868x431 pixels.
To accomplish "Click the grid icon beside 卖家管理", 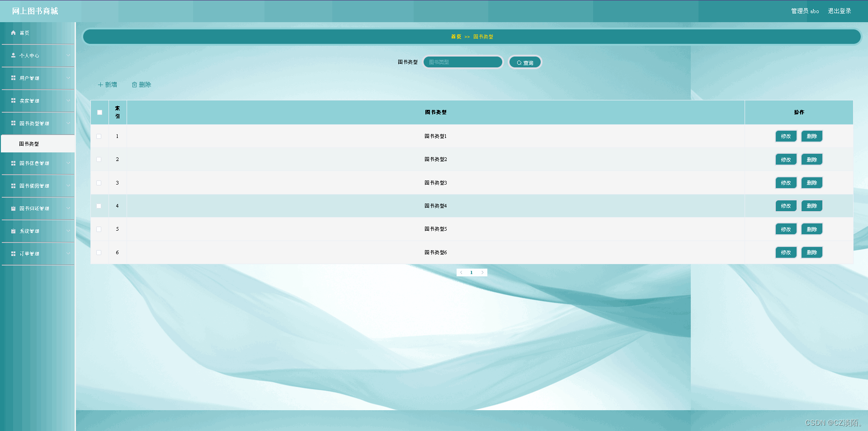I will tap(13, 100).
